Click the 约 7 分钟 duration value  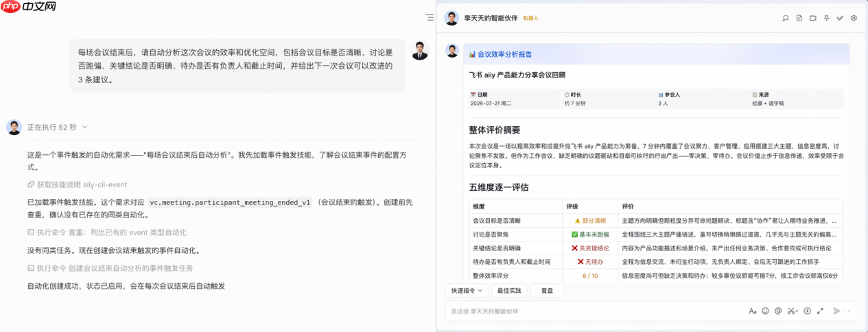click(574, 103)
